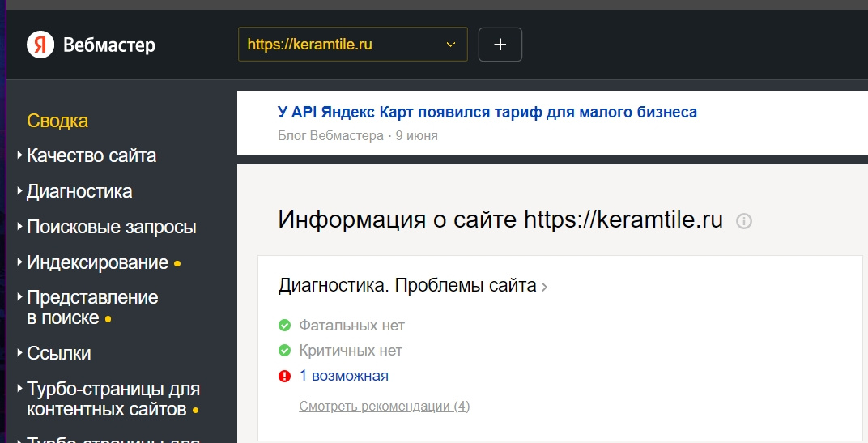
Task: Click the red warning icon beside 1 возможная
Action: point(284,376)
